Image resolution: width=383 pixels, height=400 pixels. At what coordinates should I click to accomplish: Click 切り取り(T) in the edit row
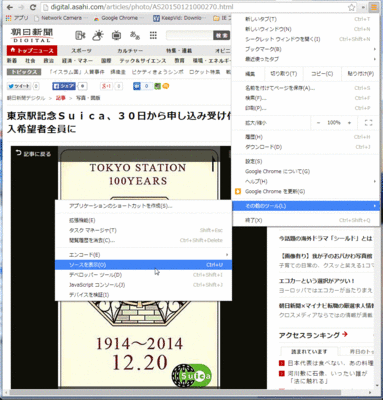[x=283, y=74]
